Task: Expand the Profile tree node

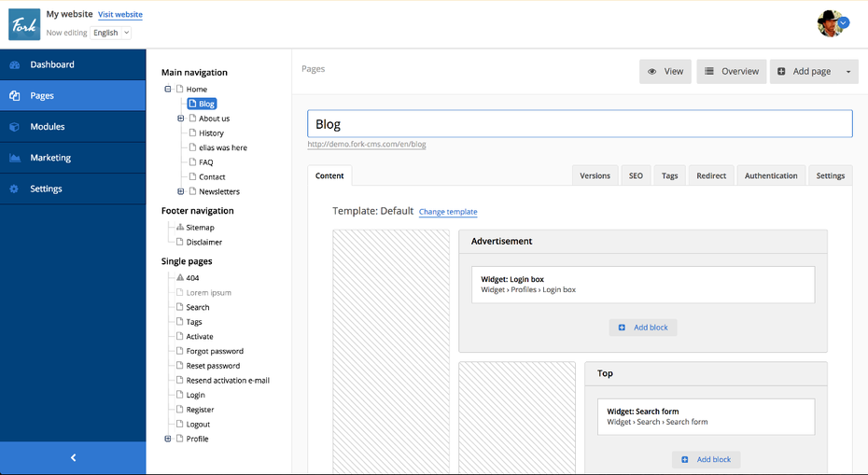Action: click(x=168, y=439)
